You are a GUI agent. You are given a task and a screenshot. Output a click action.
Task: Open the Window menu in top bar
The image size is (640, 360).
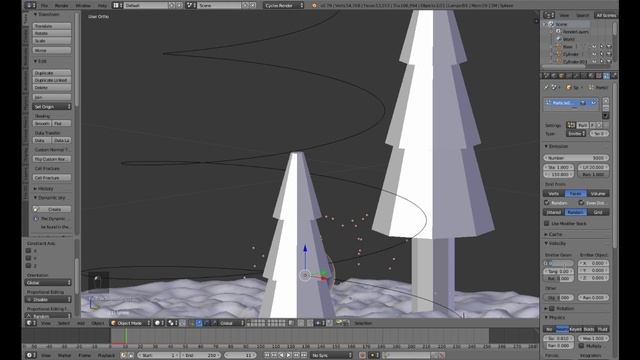click(83, 5)
